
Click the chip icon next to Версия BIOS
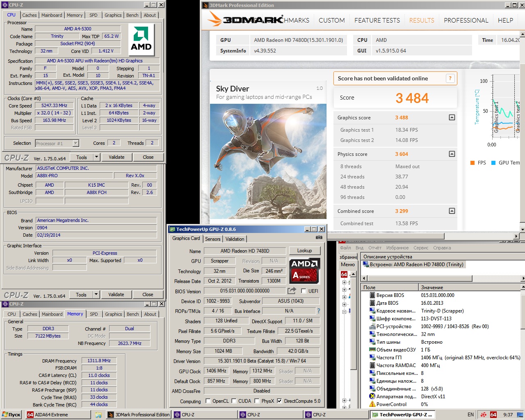tap(372, 295)
